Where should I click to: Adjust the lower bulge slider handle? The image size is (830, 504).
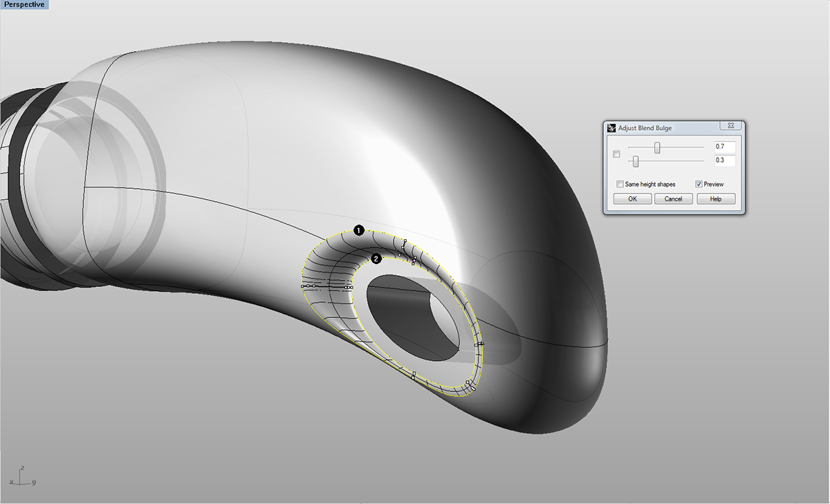click(x=635, y=161)
